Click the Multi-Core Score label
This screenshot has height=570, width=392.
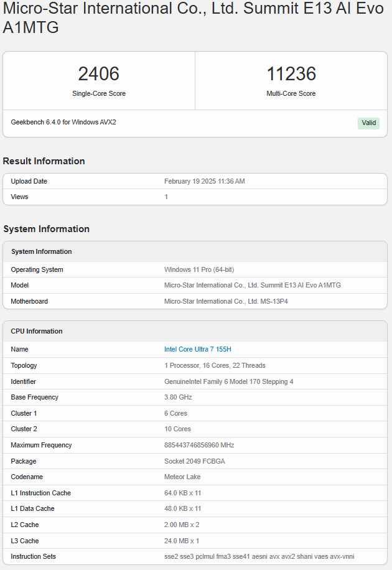[x=291, y=93]
